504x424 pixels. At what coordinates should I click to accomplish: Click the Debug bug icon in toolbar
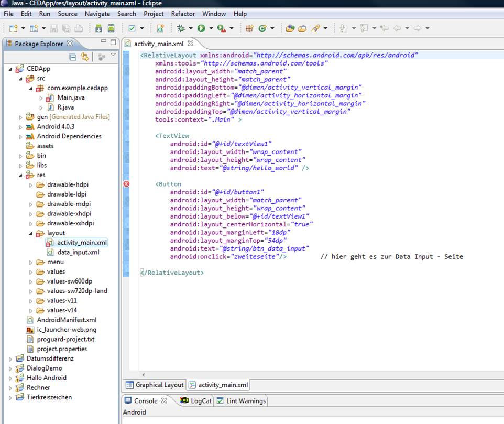pos(181,28)
